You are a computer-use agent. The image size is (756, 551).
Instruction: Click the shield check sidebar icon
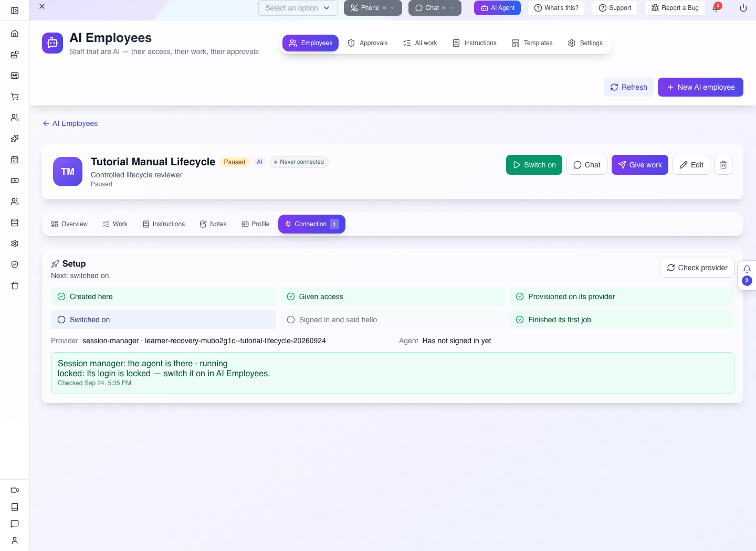point(15,264)
